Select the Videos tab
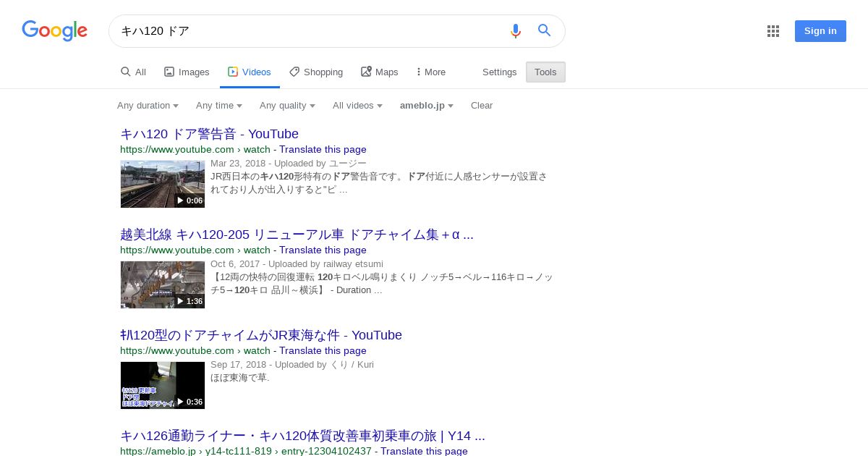This screenshot has height=456, width=868. [250, 72]
